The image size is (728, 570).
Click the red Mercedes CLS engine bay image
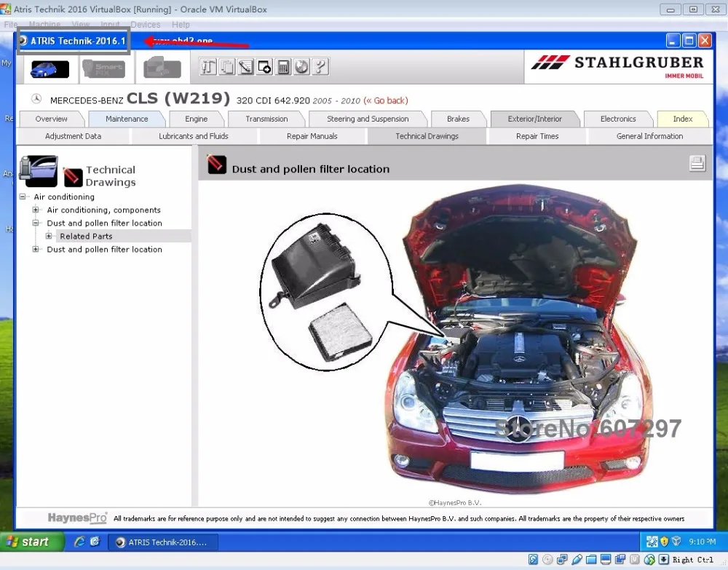pyautogui.click(x=520, y=339)
